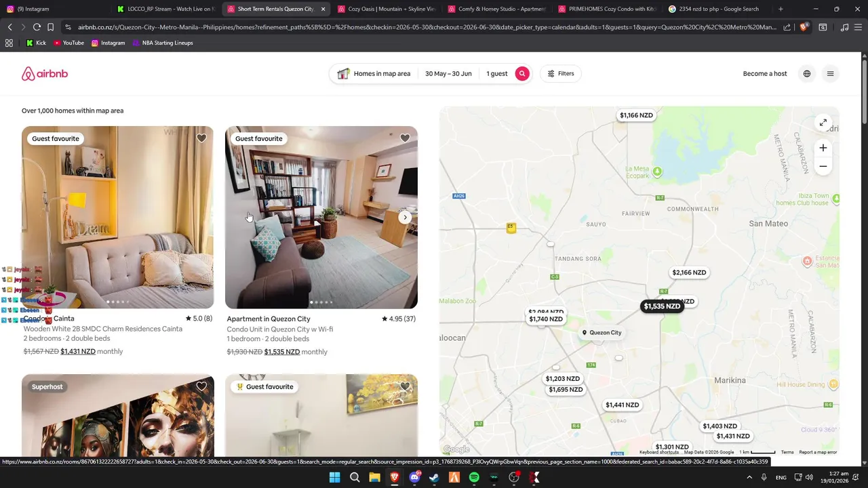Click Report a map error link
The height and width of the screenshot is (488, 868).
point(818,452)
